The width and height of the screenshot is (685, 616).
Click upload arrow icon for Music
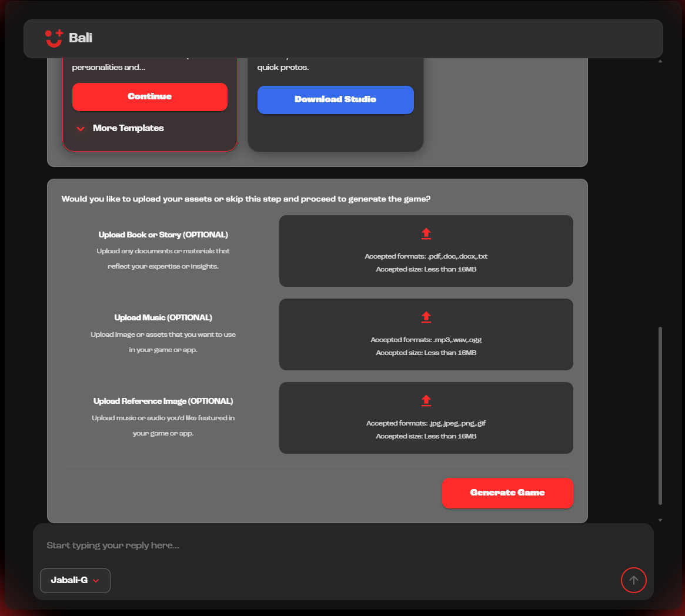pos(426,317)
